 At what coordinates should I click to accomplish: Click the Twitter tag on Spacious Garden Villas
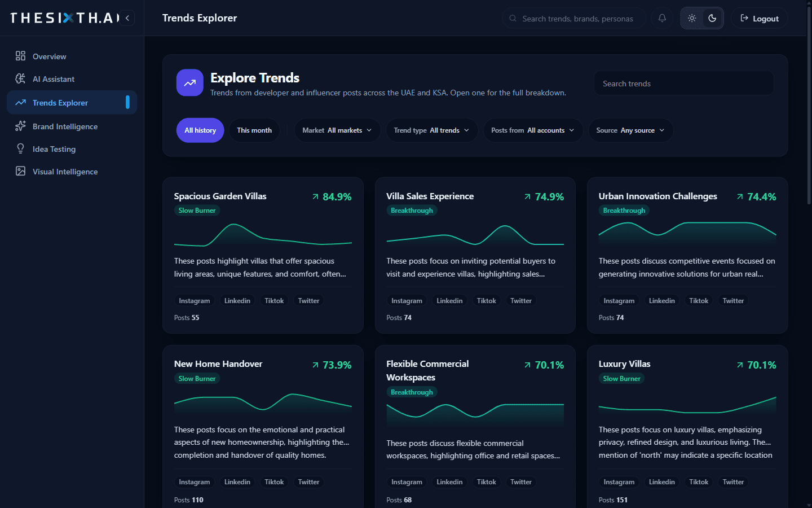coord(308,301)
